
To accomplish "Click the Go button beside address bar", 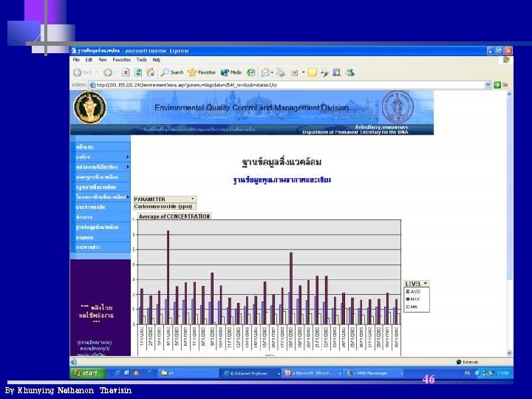I will pos(501,85).
